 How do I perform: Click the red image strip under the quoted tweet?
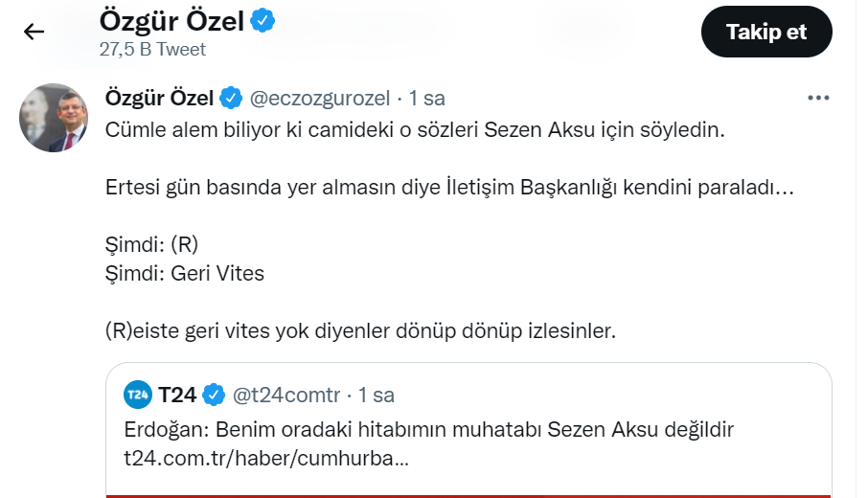468,495
